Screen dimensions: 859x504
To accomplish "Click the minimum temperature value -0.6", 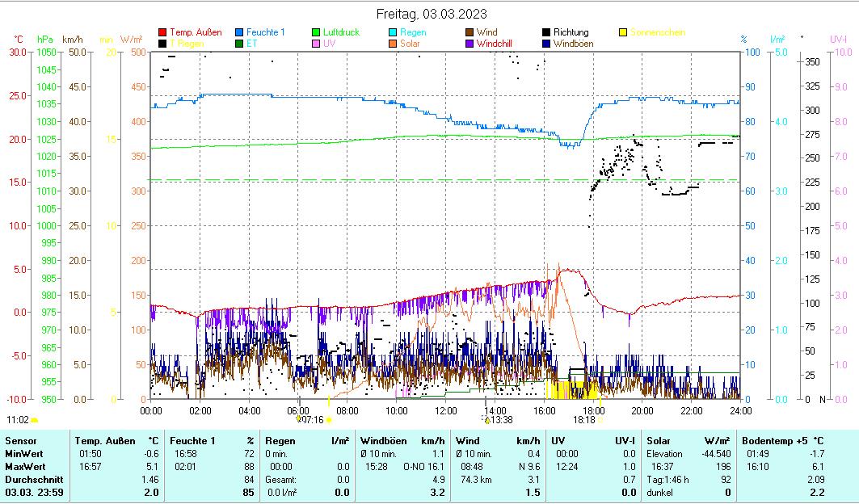I will 151,454.
